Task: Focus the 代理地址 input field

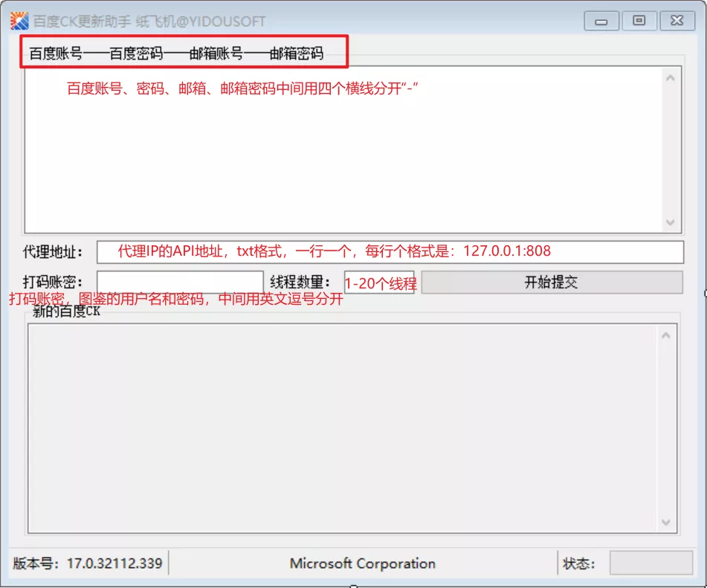Action: tap(390, 252)
